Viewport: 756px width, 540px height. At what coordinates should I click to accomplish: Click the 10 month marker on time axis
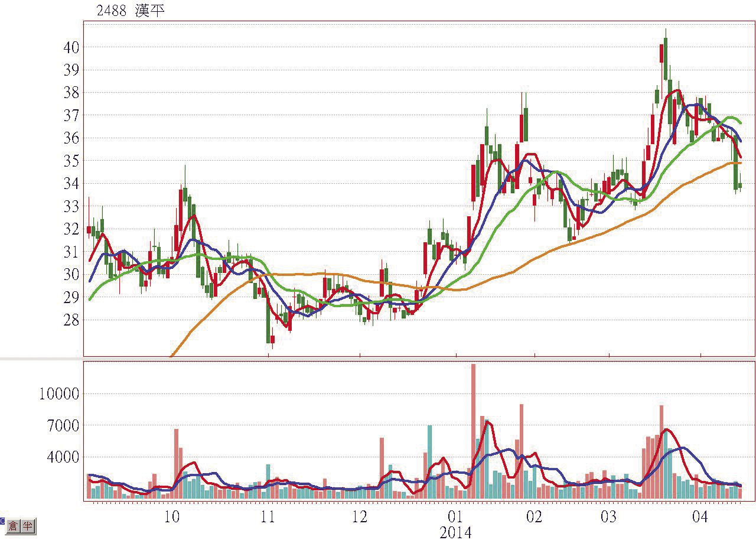172,516
